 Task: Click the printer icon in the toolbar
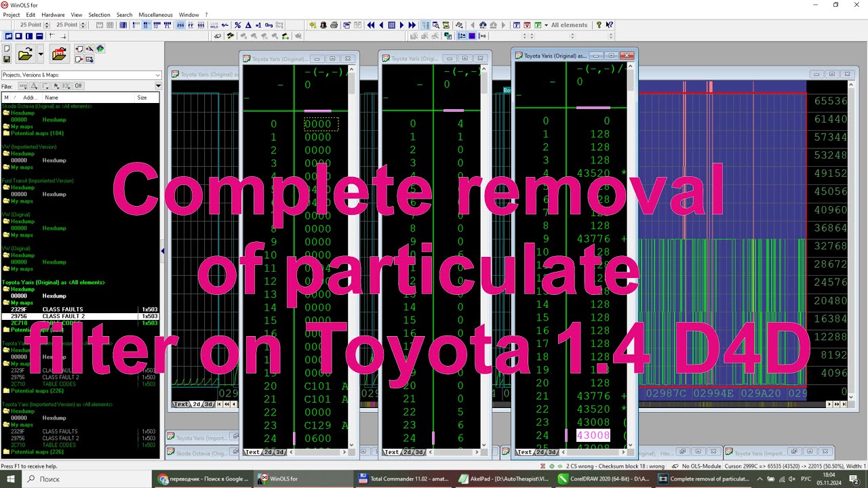[x=334, y=25]
